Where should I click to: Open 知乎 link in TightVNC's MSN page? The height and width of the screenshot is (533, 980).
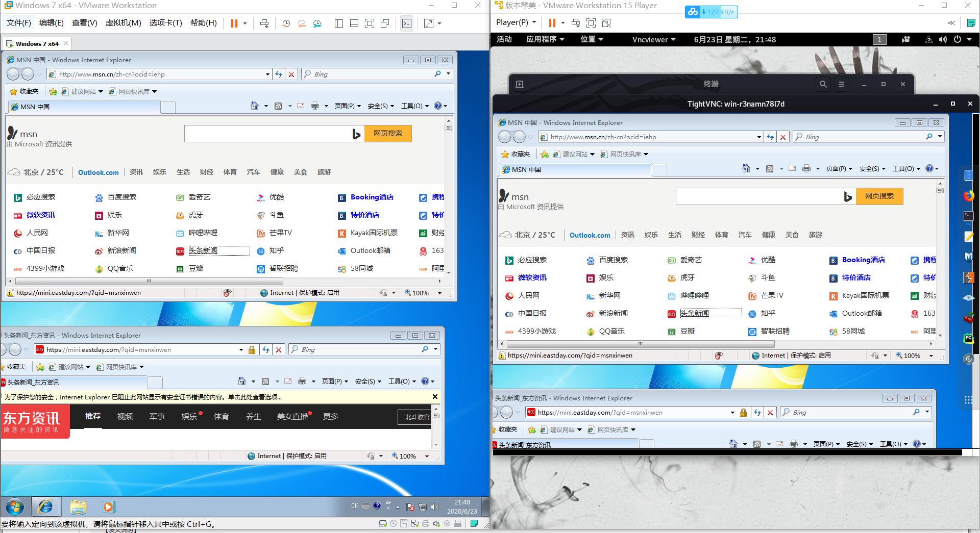(x=768, y=314)
